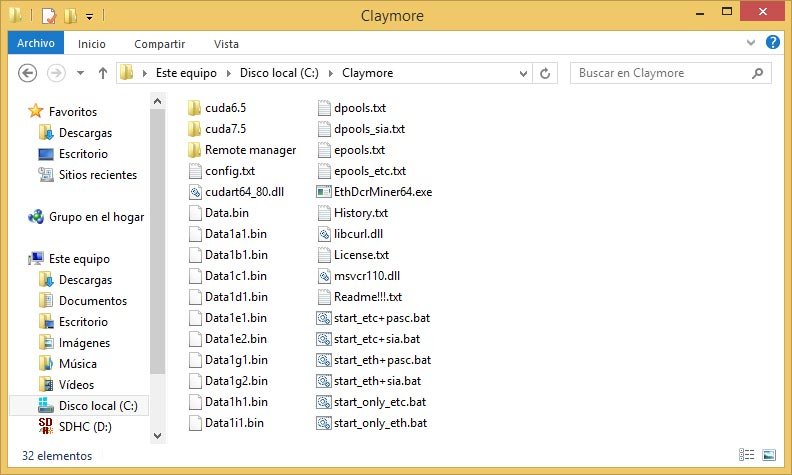Expand the ribbon chevron

pos(751,43)
